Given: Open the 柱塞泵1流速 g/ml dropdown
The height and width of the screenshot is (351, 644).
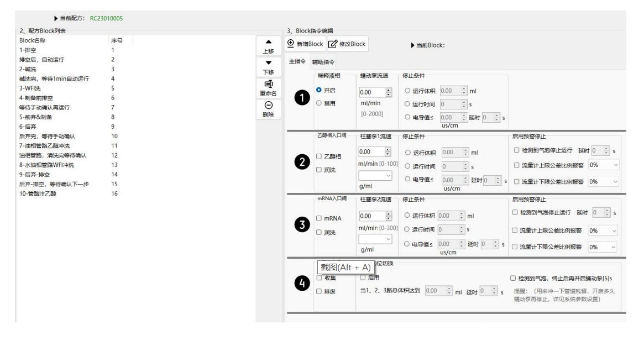Looking at the screenshot, I should tap(375, 175).
